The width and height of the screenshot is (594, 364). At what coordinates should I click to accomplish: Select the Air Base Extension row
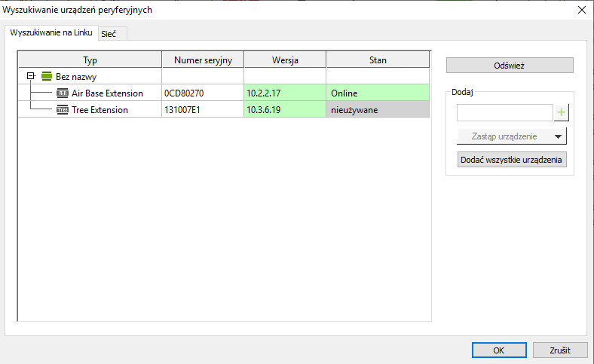tap(107, 93)
